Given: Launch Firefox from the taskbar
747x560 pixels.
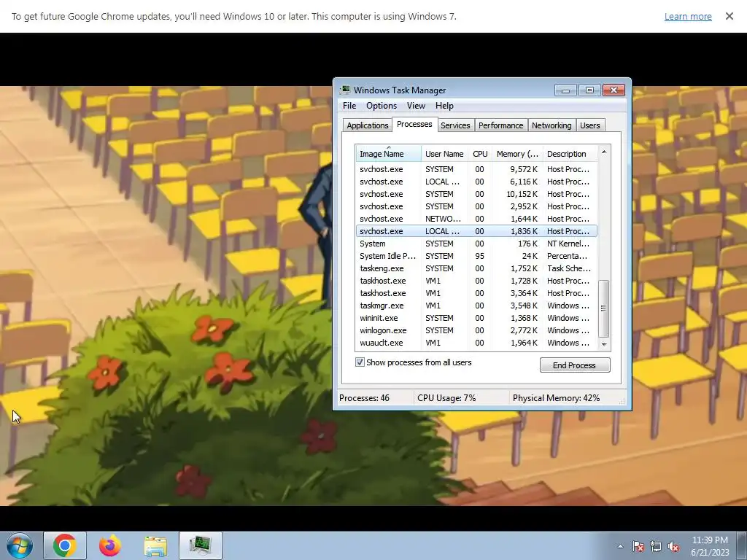Looking at the screenshot, I should [x=110, y=545].
